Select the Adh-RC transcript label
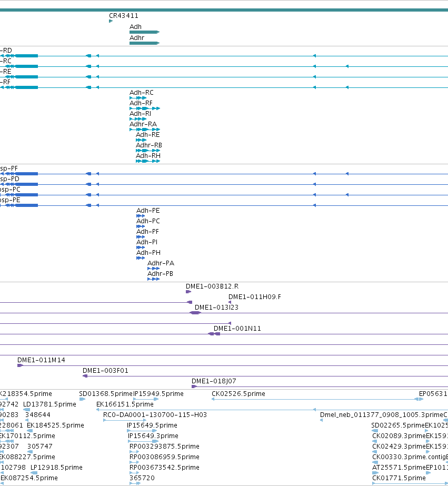 [x=141, y=92]
